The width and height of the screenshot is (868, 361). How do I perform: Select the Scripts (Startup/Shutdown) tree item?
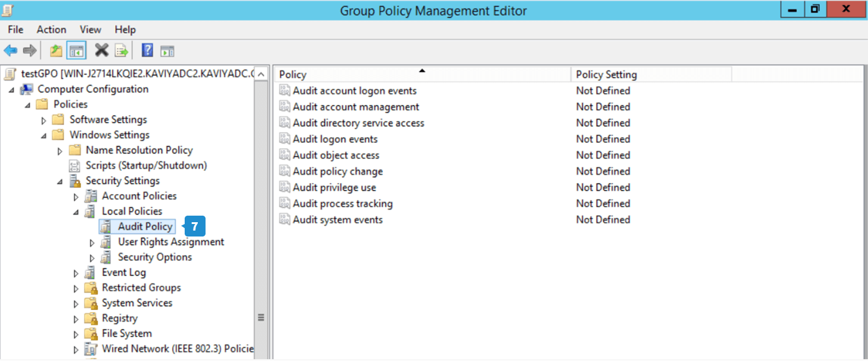point(146,166)
